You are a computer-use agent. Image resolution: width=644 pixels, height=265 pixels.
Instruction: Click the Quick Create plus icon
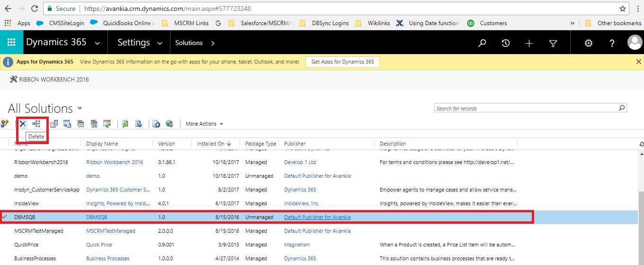point(529,43)
